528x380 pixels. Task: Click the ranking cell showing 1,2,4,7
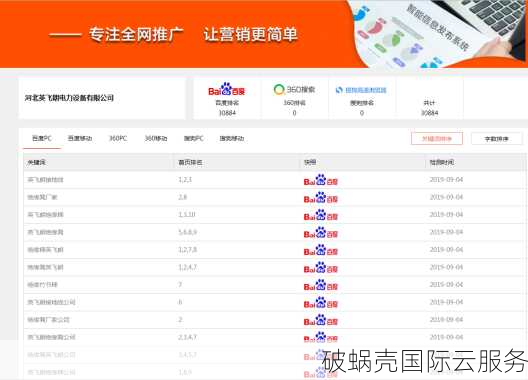pyautogui.click(x=188, y=267)
